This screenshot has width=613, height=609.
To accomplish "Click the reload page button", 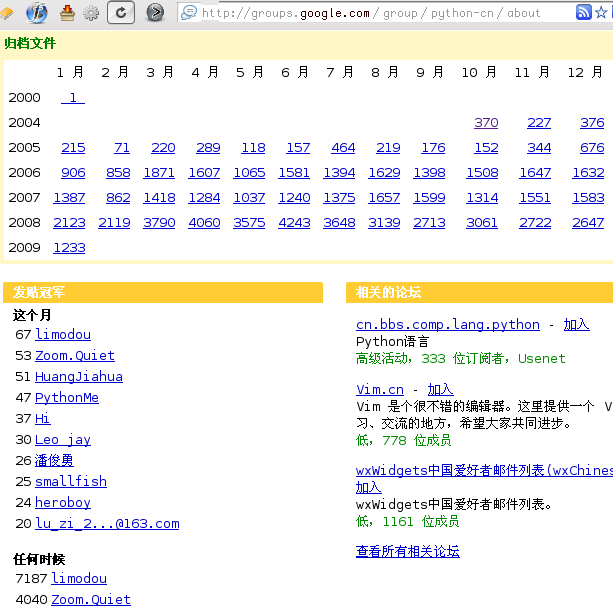I will [x=121, y=13].
